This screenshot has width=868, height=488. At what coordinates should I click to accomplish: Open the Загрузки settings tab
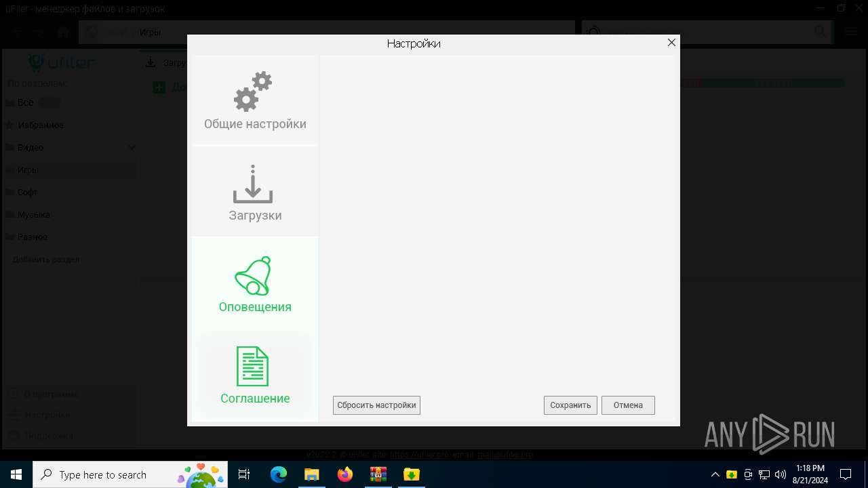click(x=255, y=192)
